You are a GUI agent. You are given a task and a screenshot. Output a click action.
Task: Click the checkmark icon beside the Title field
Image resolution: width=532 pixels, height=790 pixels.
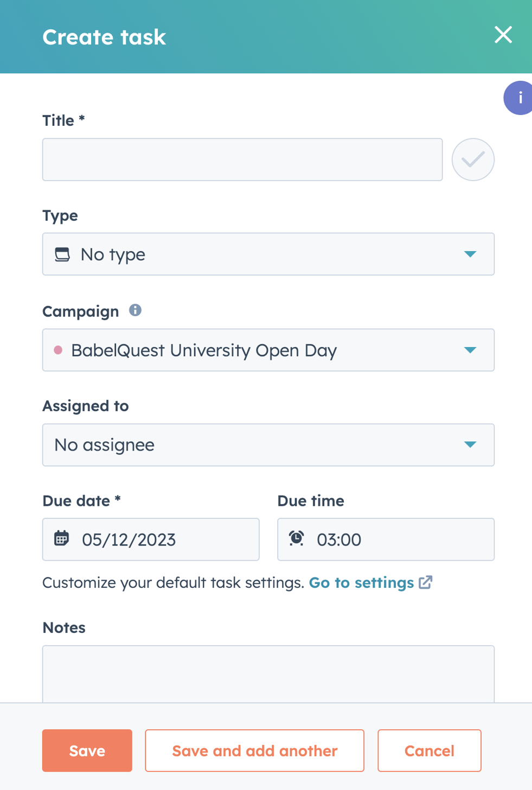472,159
